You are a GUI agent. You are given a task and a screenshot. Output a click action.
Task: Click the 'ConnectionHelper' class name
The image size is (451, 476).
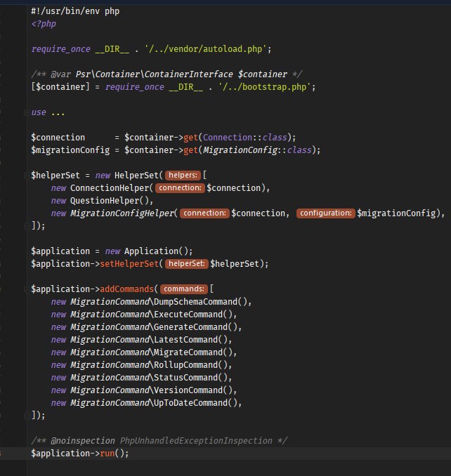pyautogui.click(x=110, y=188)
